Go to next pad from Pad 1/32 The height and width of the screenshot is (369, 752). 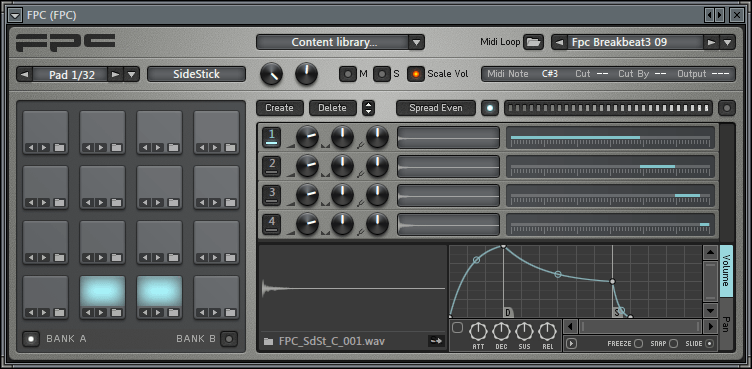(115, 74)
